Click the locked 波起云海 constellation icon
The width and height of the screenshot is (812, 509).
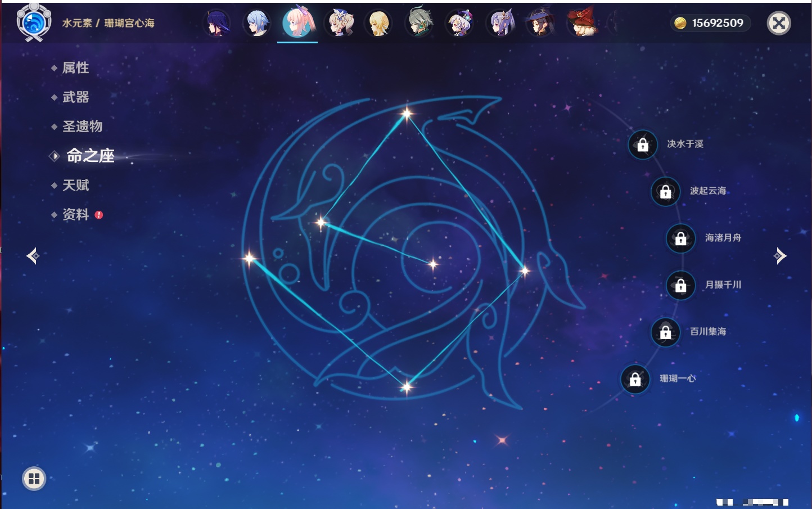click(x=665, y=192)
